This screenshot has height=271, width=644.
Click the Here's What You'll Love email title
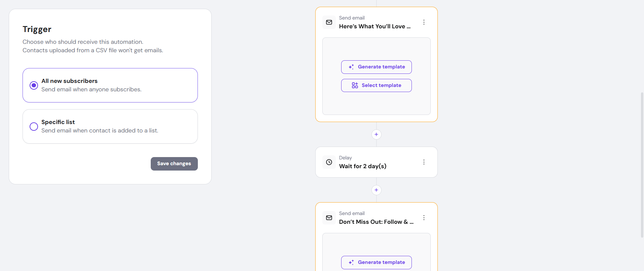374,26
